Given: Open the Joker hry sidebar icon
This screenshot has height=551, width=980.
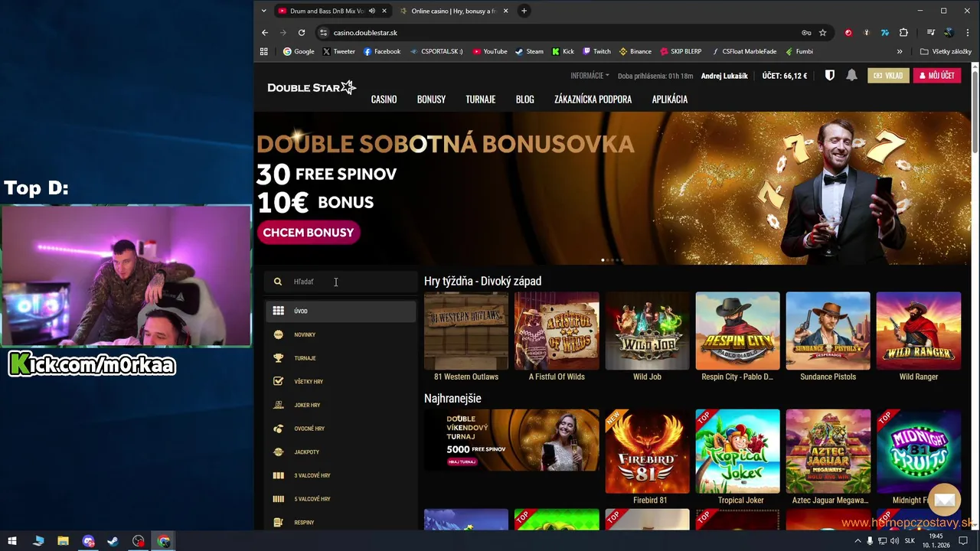Looking at the screenshot, I should [278, 405].
